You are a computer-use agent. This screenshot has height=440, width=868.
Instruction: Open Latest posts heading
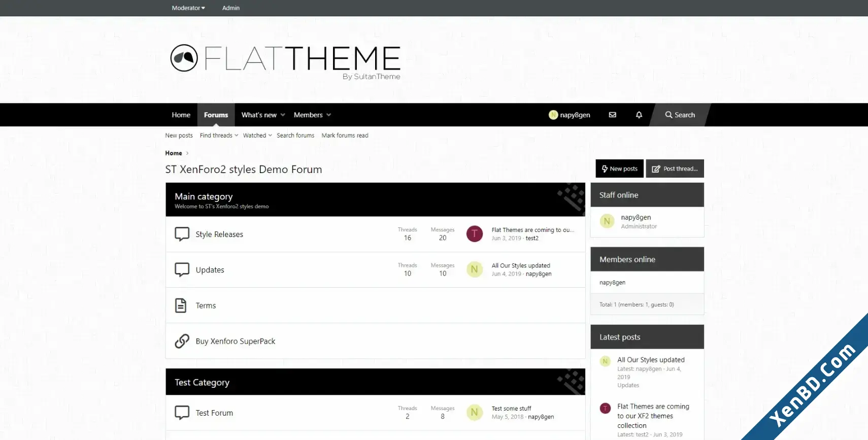pyautogui.click(x=620, y=337)
